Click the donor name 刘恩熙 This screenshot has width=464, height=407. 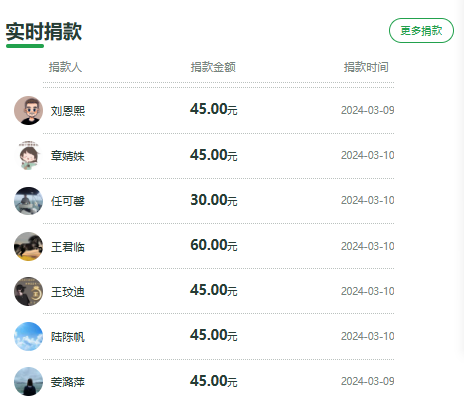[68, 111]
